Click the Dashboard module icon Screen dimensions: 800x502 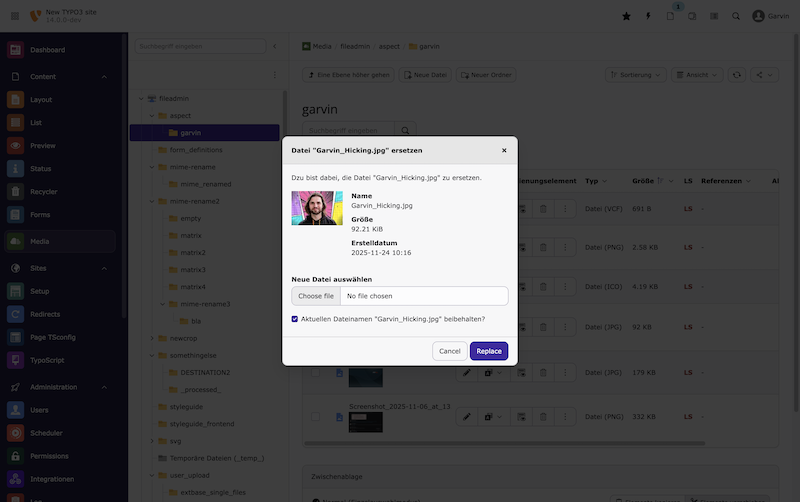15,50
